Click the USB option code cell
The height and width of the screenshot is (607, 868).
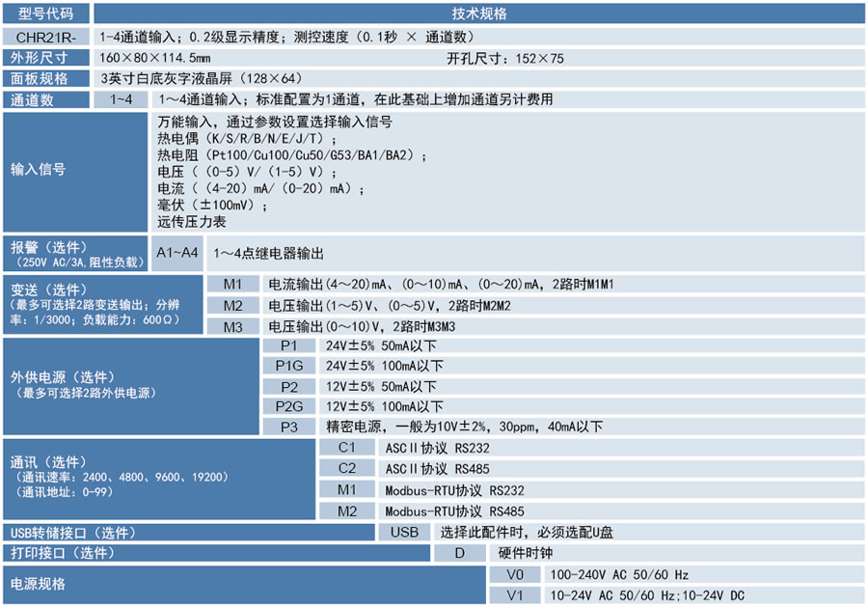[x=405, y=533]
